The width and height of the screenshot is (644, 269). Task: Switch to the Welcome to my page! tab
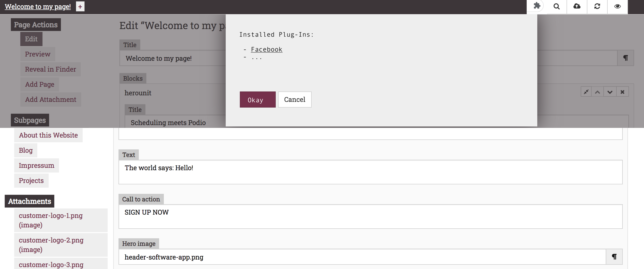(38, 7)
